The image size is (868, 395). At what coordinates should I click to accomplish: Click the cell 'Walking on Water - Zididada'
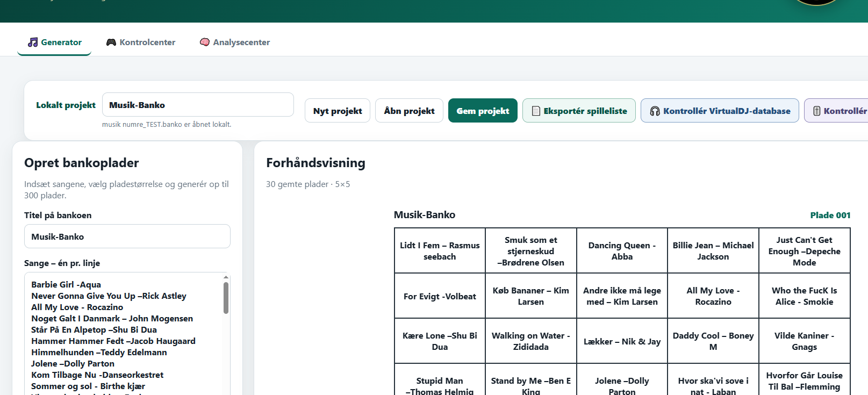[x=531, y=341]
